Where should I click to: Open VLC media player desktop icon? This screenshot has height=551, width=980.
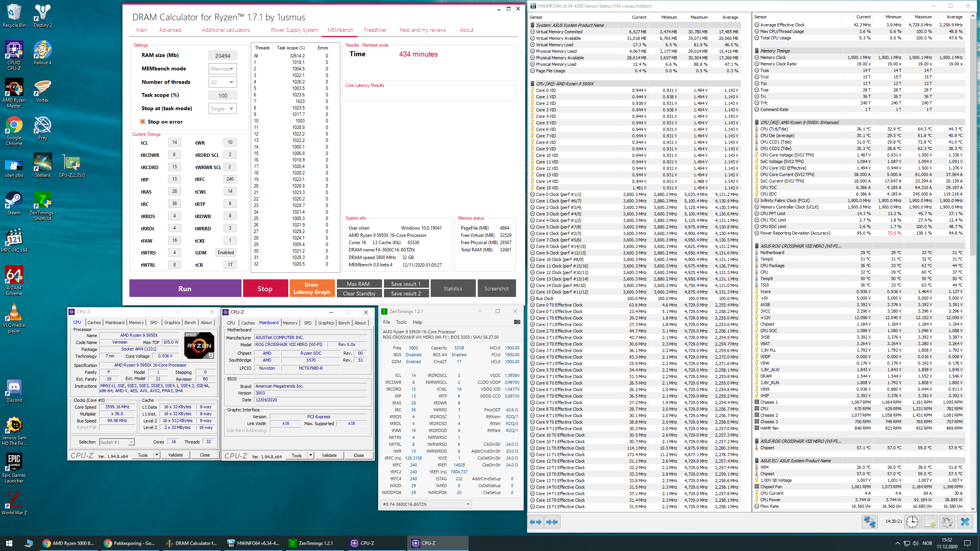pyautogui.click(x=14, y=318)
